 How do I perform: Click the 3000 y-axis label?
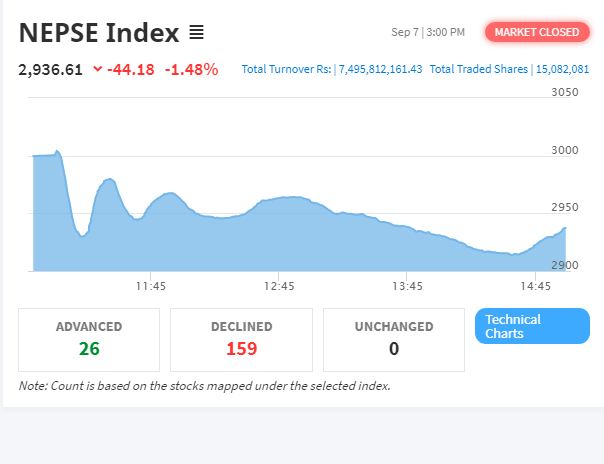(x=565, y=150)
